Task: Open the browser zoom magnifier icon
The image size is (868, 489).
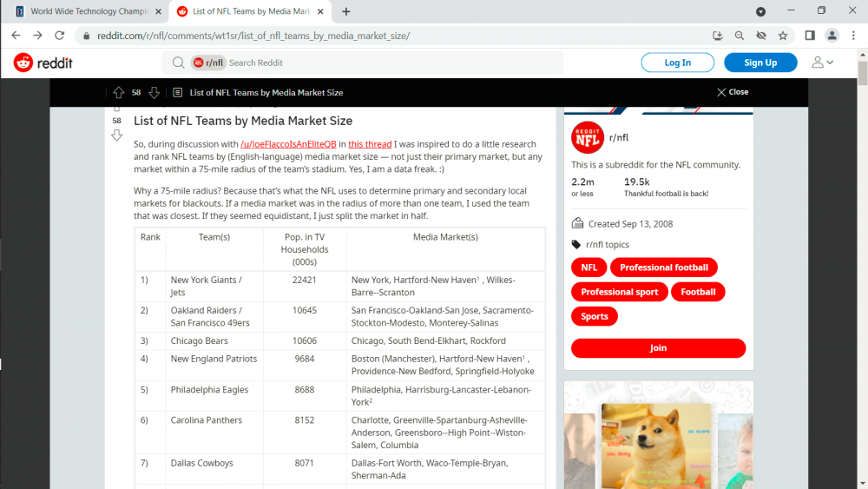Action: click(x=740, y=36)
